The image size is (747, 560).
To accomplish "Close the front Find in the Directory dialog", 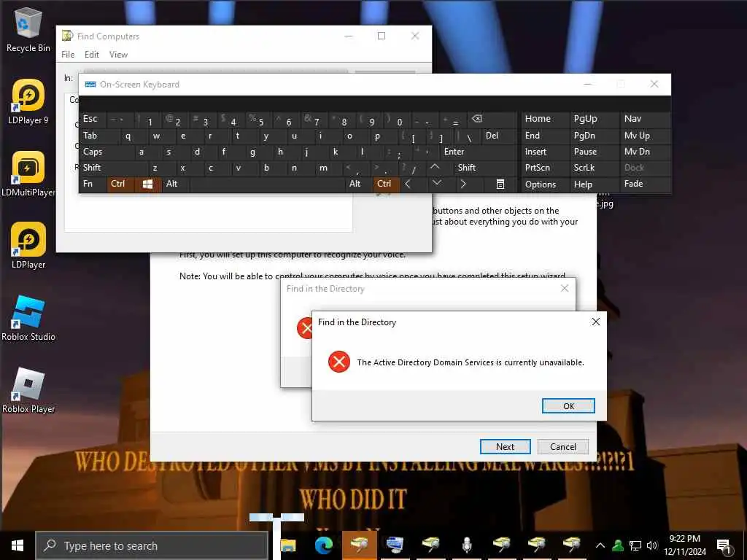I will point(595,322).
